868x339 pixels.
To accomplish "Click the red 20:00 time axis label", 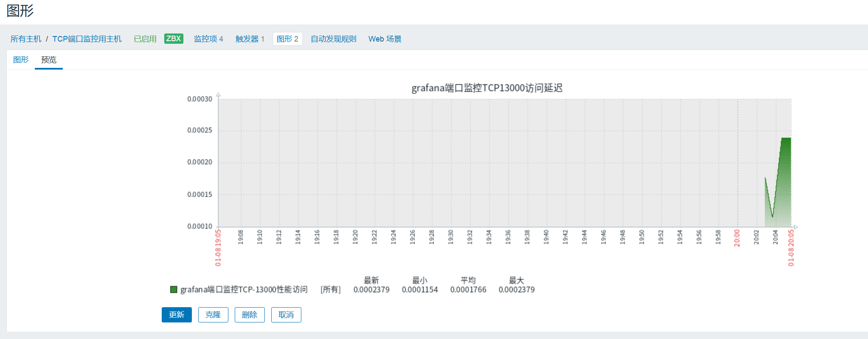I will [x=737, y=238].
